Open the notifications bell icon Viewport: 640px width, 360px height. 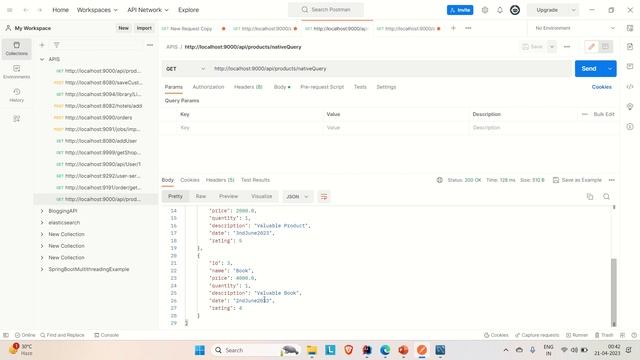pos(500,10)
